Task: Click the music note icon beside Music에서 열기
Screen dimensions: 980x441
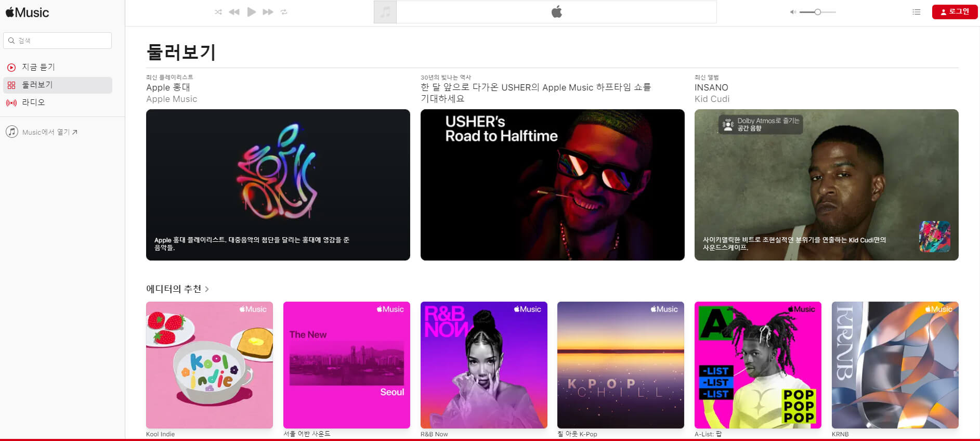Action: [x=12, y=132]
